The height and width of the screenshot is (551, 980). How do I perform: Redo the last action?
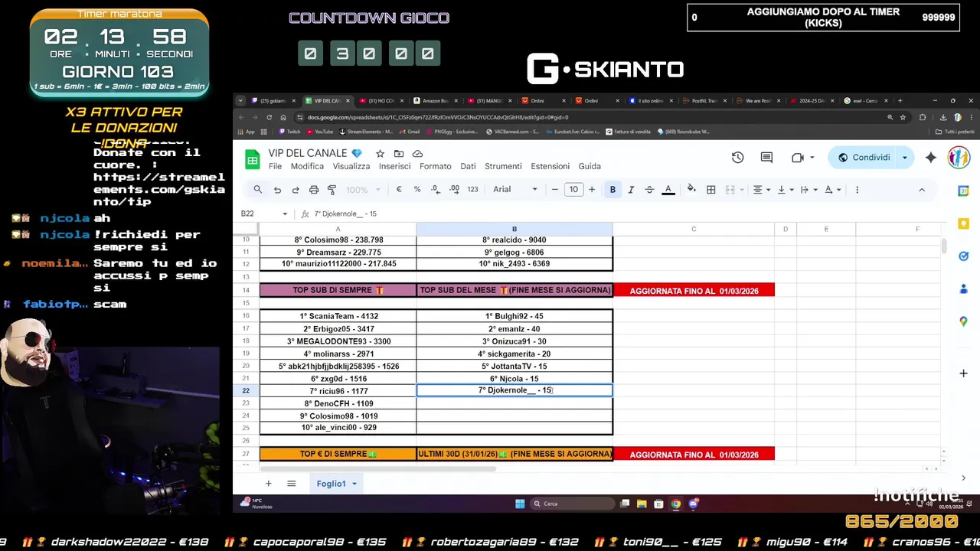pos(296,190)
